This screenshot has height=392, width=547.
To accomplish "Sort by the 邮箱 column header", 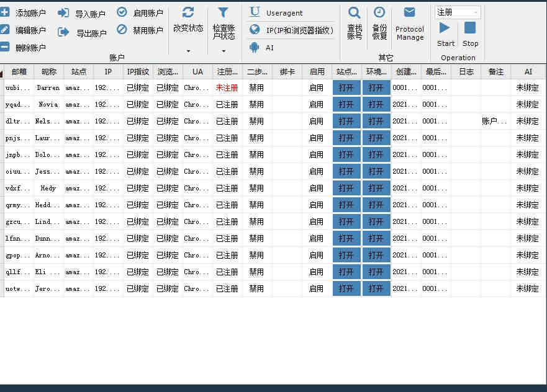I will point(19,72).
